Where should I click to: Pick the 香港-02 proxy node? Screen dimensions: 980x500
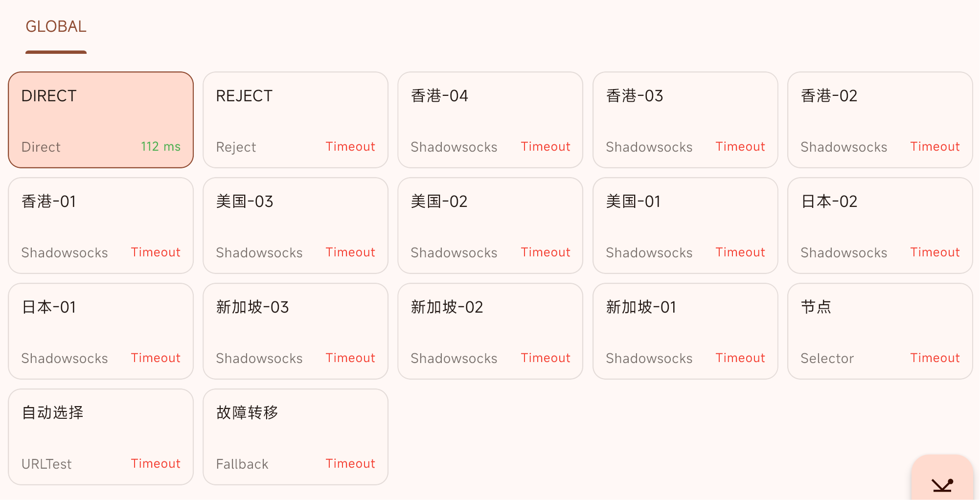[880, 120]
